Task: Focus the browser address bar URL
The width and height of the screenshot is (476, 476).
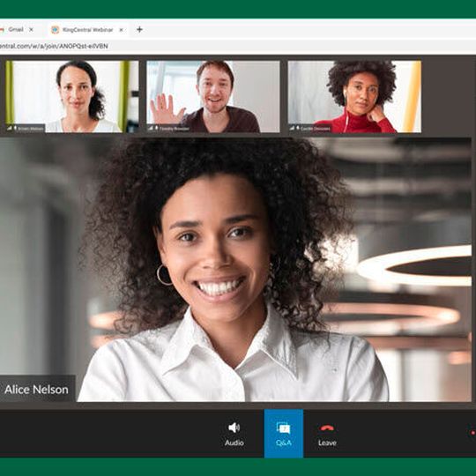Action: coord(54,47)
